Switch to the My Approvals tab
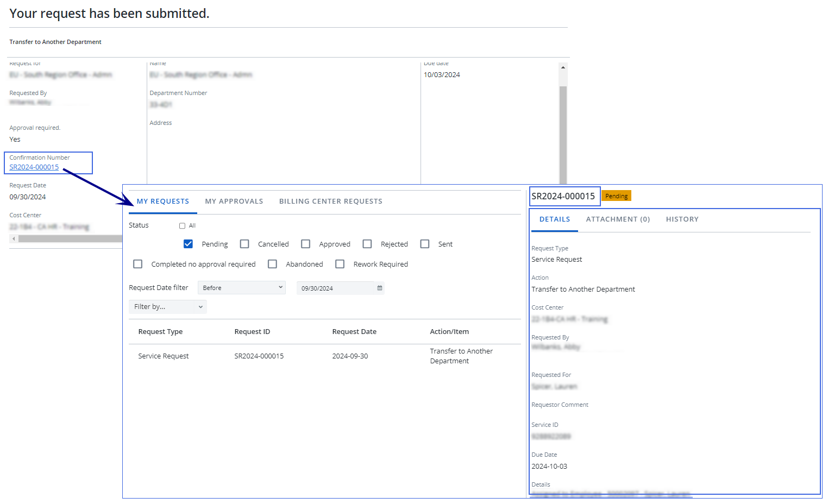This screenshot has width=828, height=504. click(234, 201)
